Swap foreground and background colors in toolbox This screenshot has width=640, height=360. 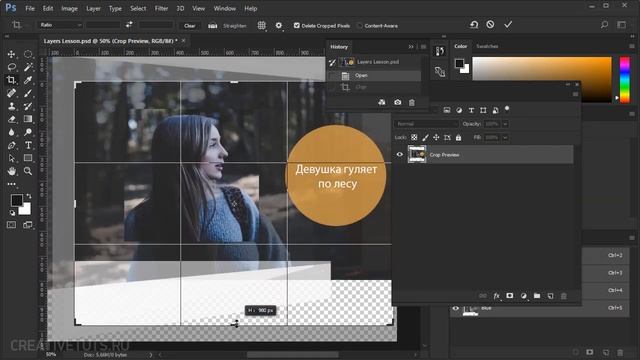(29, 196)
